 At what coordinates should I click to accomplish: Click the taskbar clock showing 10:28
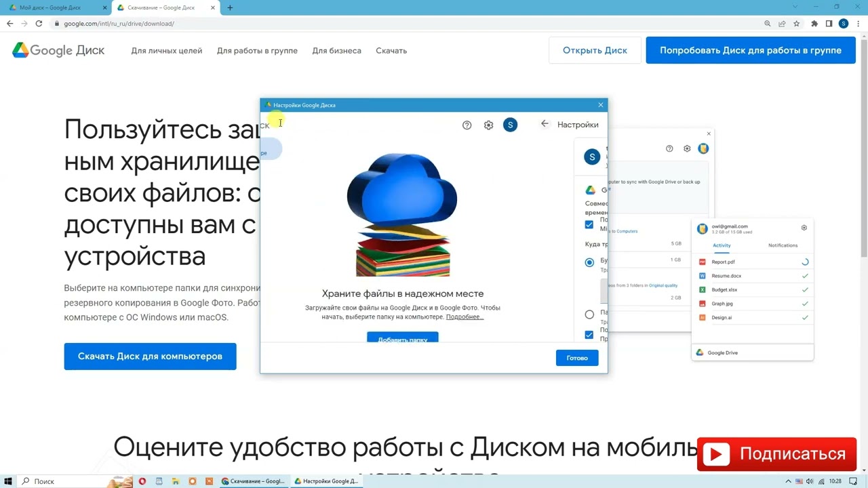click(x=835, y=481)
